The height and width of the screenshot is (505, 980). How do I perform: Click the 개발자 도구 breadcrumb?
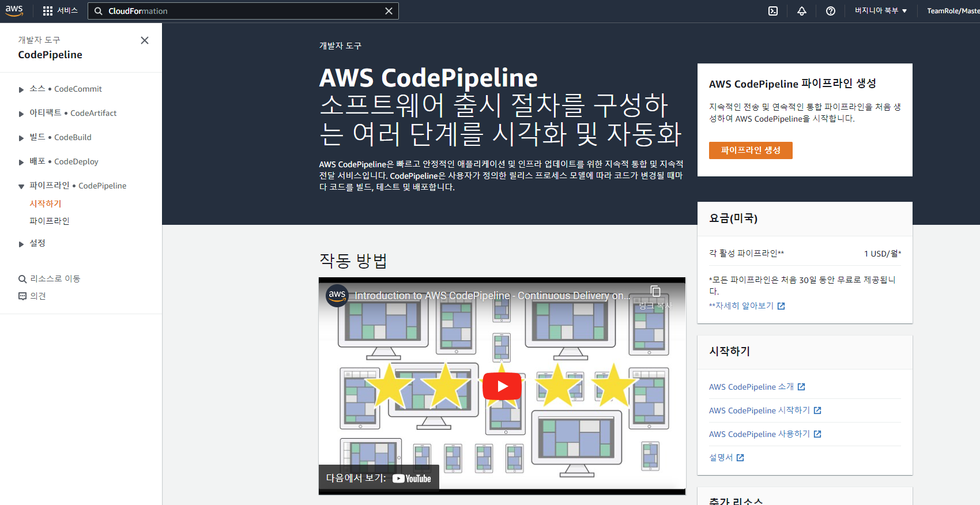click(340, 46)
